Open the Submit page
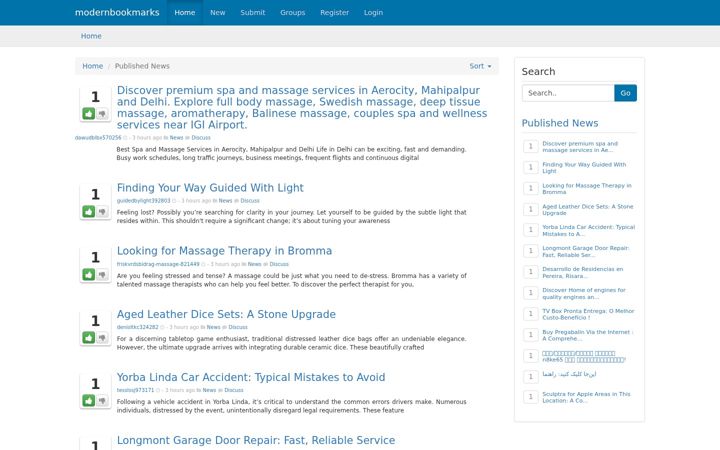Viewport: 720px width, 450px height. click(x=253, y=12)
